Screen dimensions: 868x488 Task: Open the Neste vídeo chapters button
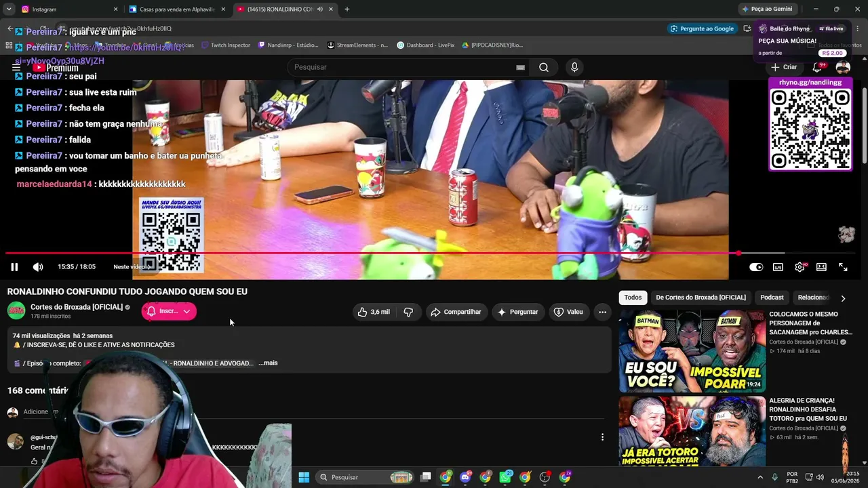pos(131,267)
